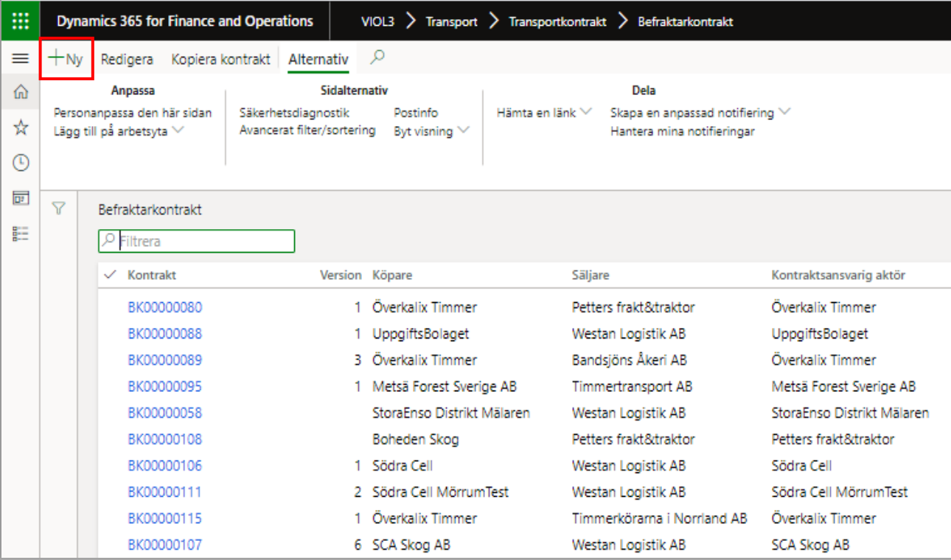
Task: Click Dynamics 365 for Finance and Operations title
Action: tap(185, 21)
